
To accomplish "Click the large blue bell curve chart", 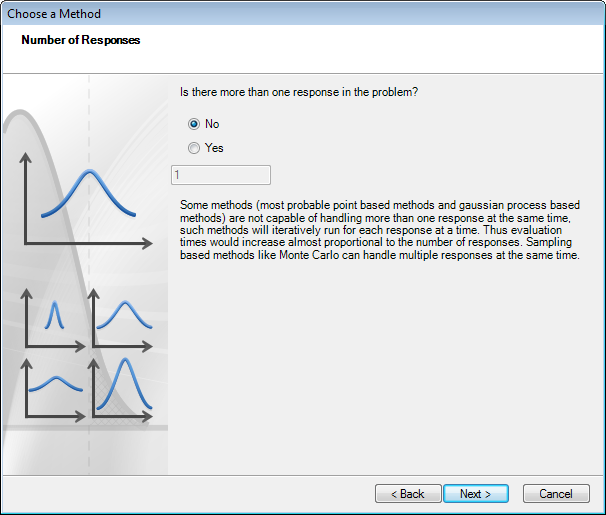I will coord(88,194).
